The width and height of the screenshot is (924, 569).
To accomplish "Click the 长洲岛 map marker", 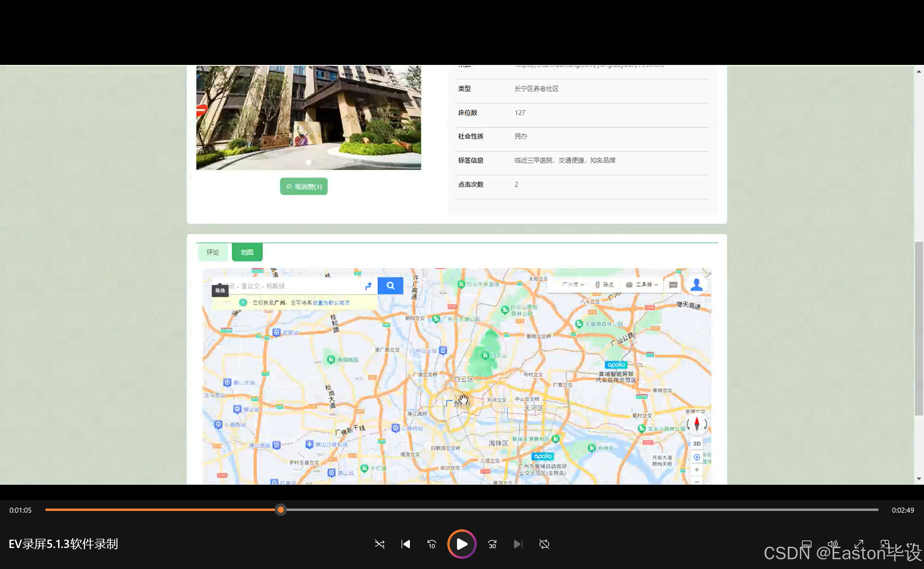I will pyautogui.click(x=591, y=448).
